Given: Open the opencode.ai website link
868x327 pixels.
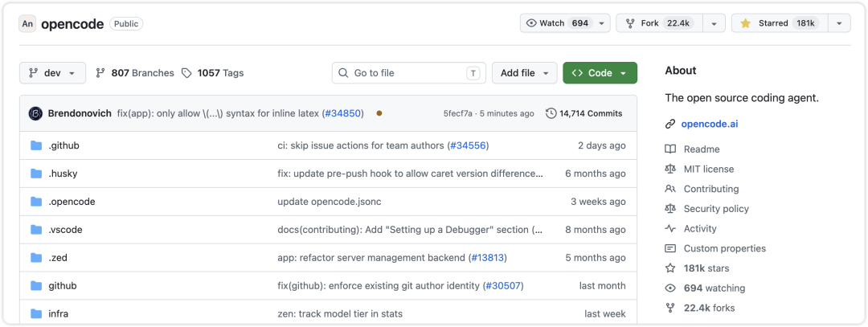Looking at the screenshot, I should pos(710,124).
